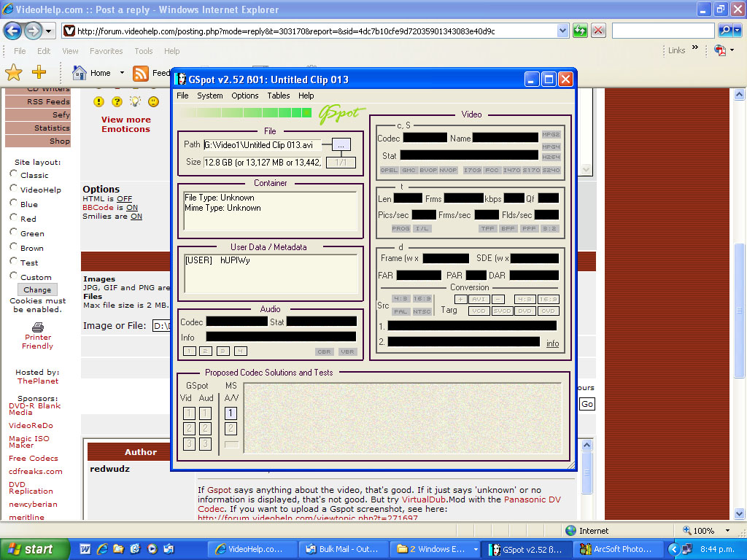
Task: Expand the Windows Explorer taskbar group
Action: pyautogui.click(x=475, y=550)
